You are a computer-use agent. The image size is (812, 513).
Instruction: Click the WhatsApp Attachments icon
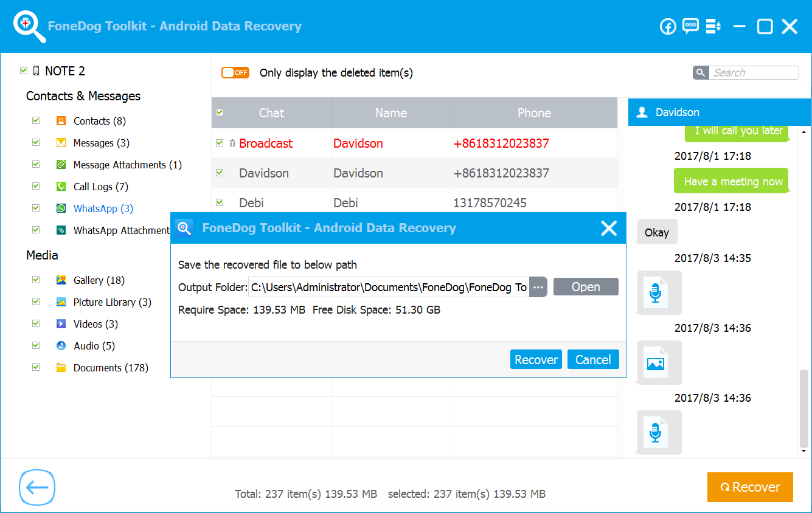61,230
